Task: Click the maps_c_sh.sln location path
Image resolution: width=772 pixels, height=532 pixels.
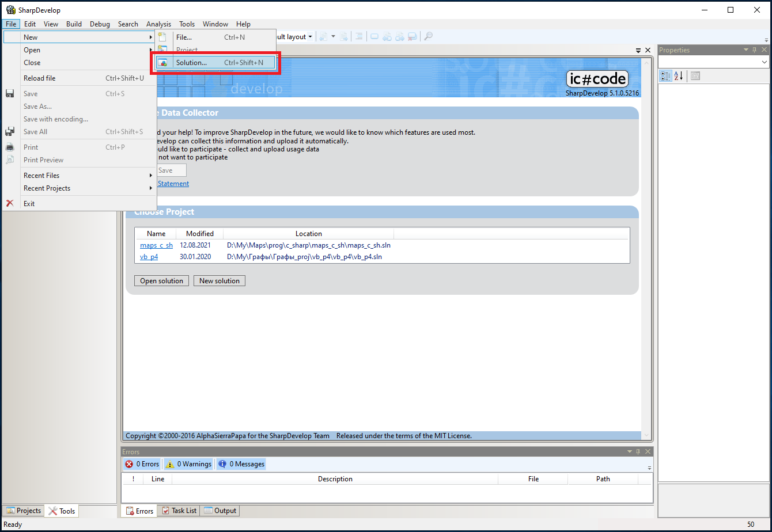Action: pyautogui.click(x=309, y=245)
